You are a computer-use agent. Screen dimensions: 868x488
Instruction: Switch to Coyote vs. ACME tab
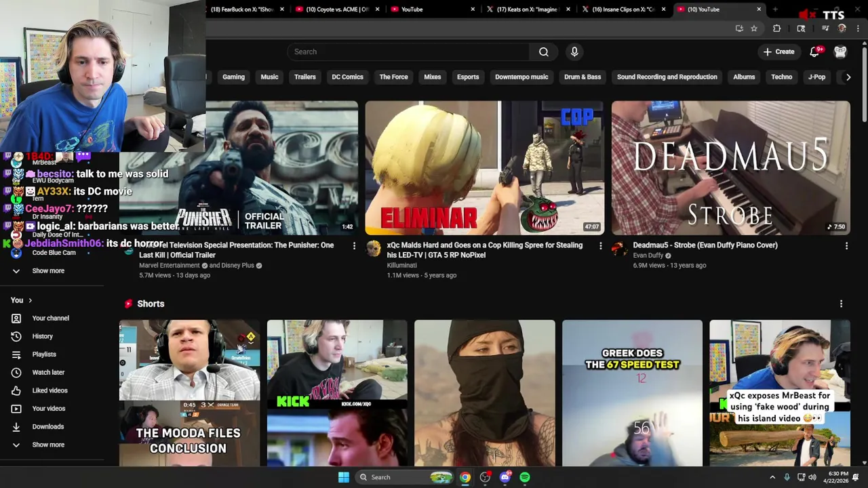click(x=337, y=9)
